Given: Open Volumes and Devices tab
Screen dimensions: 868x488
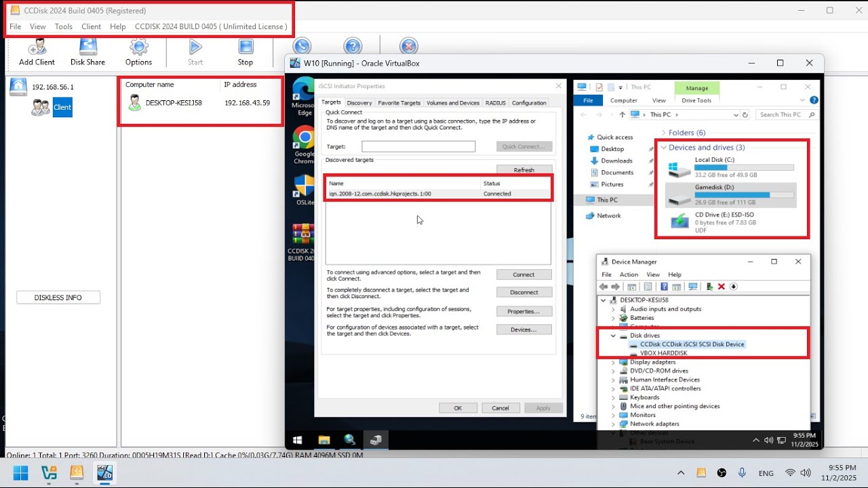Looking at the screenshot, I should coord(453,103).
